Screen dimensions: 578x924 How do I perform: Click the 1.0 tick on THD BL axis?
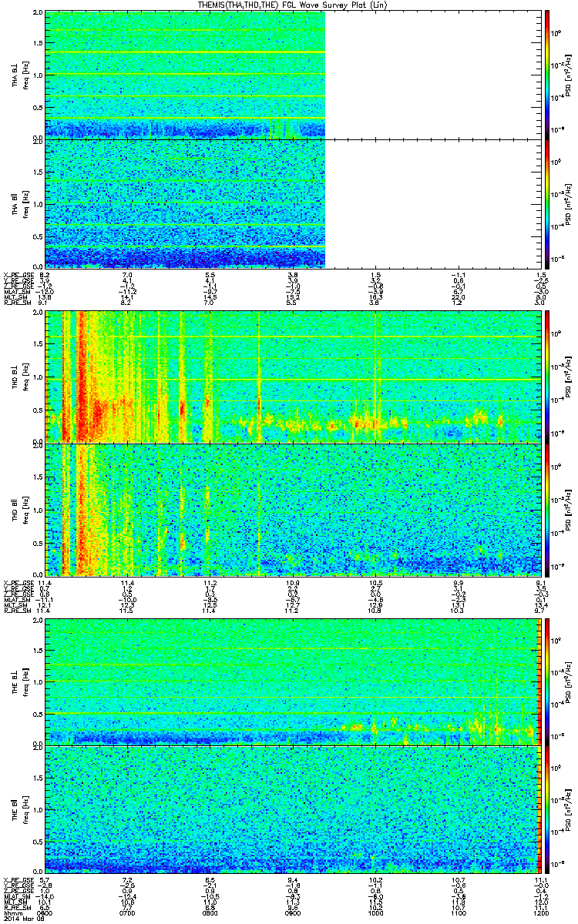tap(38, 378)
